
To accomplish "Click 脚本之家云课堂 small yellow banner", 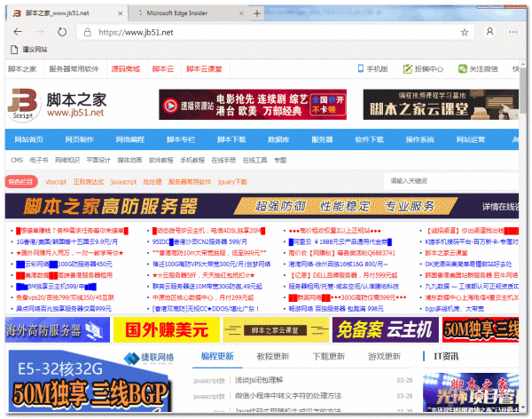I will 276,329.
